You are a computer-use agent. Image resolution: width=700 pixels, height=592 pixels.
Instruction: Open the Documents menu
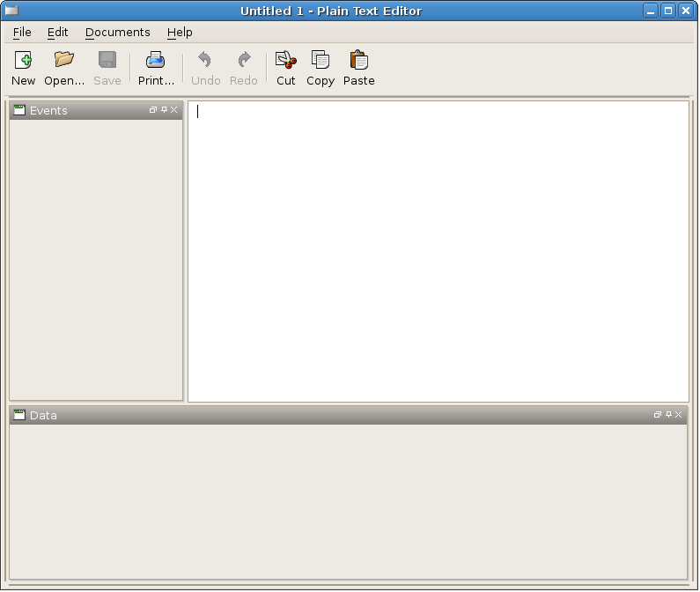(x=117, y=33)
